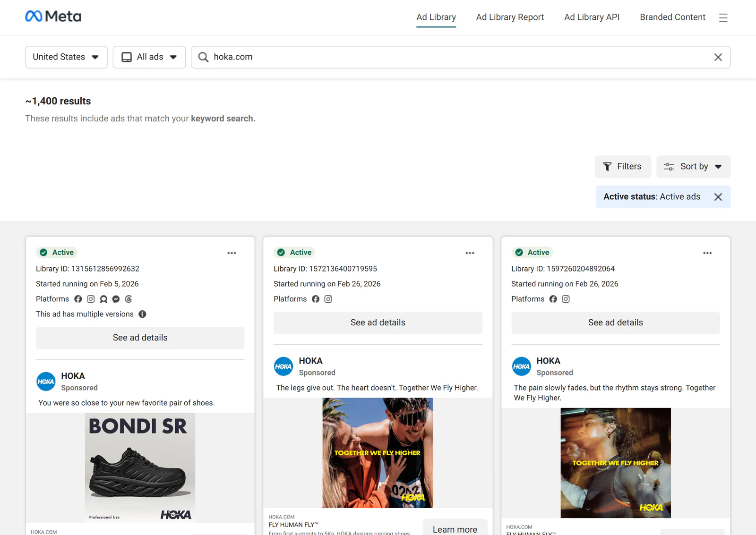Open the All ads category dropdown
The height and width of the screenshot is (535, 756).
click(149, 57)
